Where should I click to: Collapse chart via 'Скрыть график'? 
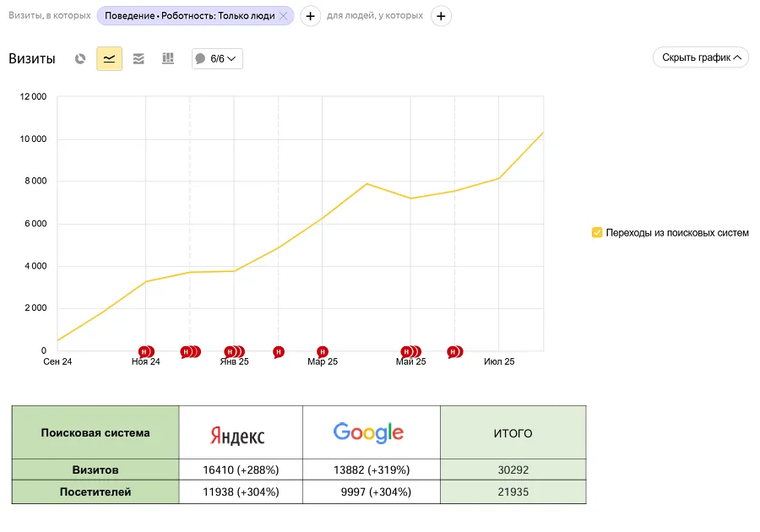click(x=700, y=58)
